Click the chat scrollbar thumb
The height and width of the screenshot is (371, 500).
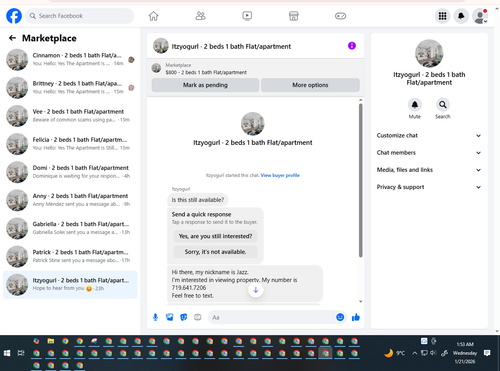360,180
